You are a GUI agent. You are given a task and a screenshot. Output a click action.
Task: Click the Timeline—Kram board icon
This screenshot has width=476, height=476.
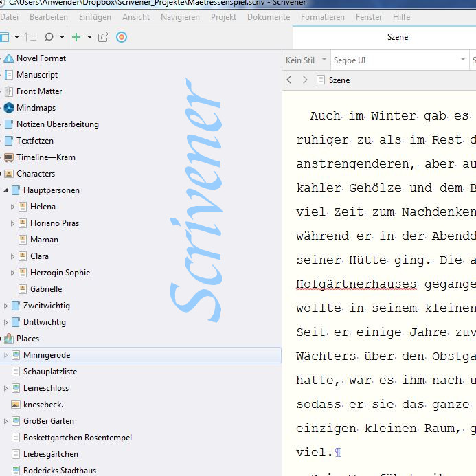coord(9,157)
